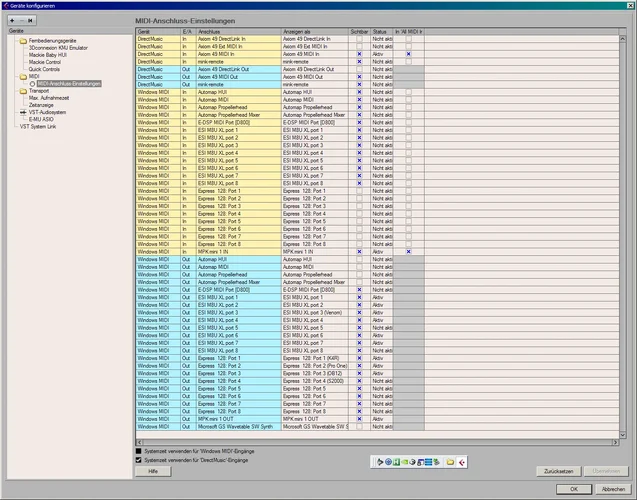
Task: Click the Status column header
Action: (x=381, y=31)
